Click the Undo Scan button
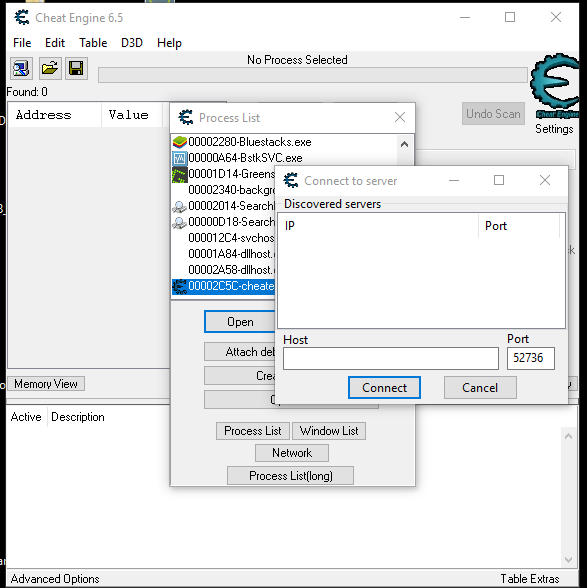Viewport: 587px width, 588px height. click(493, 114)
